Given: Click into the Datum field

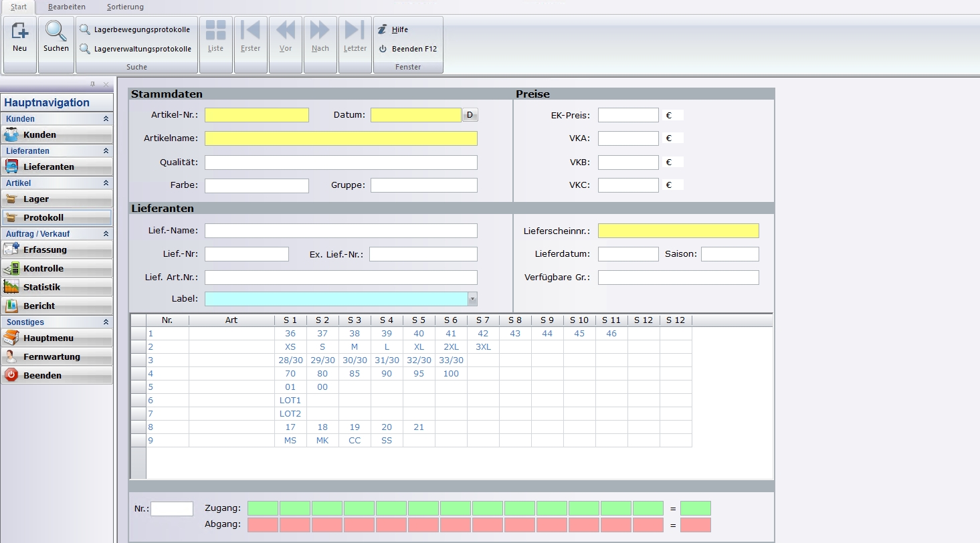Looking at the screenshot, I should [416, 115].
